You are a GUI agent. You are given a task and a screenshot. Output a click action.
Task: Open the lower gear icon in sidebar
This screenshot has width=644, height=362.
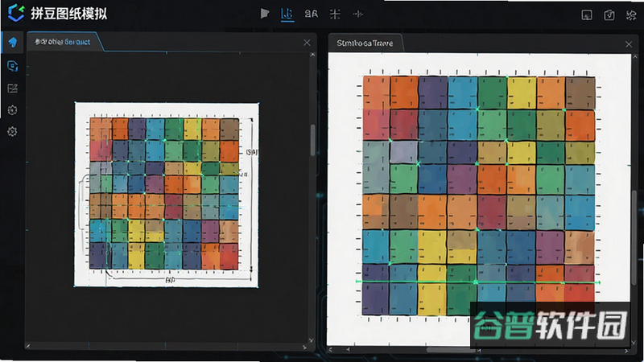[12, 131]
